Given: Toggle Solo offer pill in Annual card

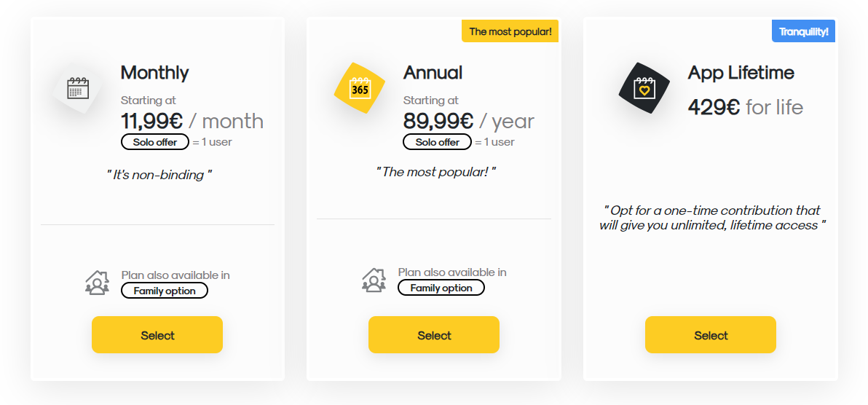Looking at the screenshot, I should [438, 142].
